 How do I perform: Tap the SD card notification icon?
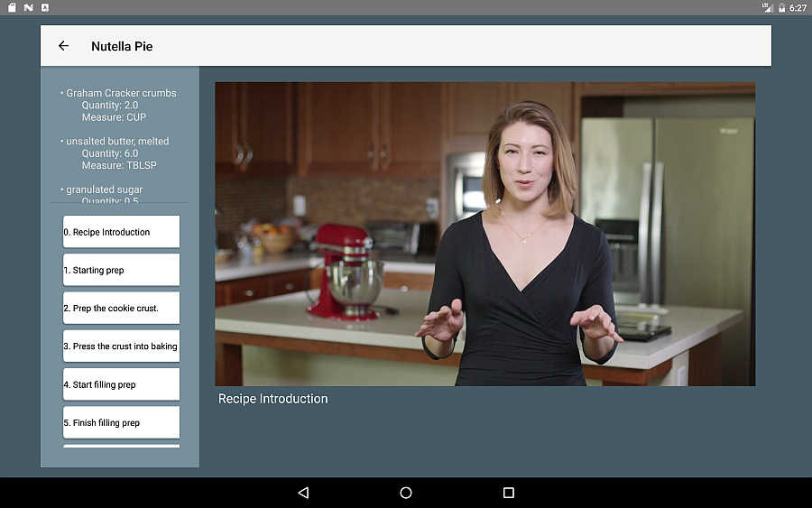coord(12,8)
